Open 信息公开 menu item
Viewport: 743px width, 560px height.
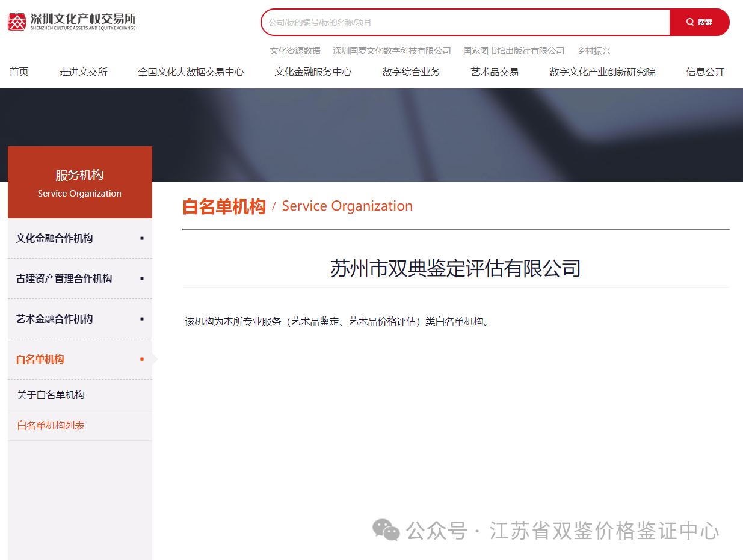pos(705,72)
